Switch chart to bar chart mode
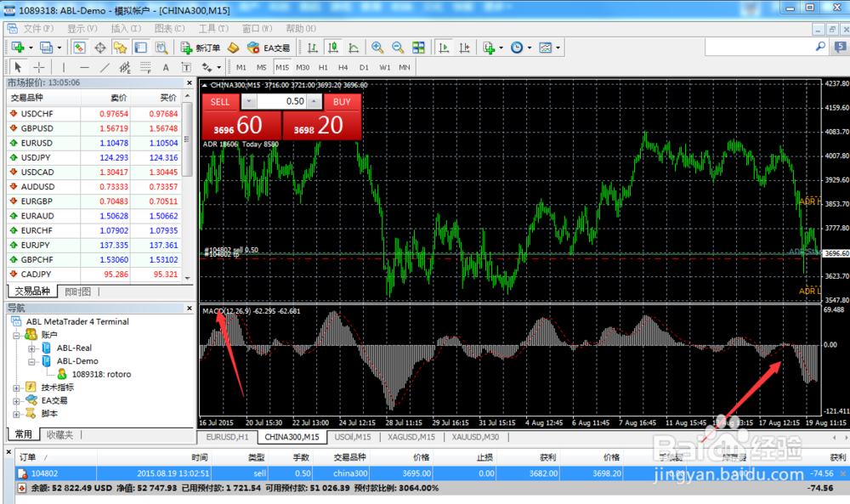Screen dimensions: 850x504 click(313, 48)
